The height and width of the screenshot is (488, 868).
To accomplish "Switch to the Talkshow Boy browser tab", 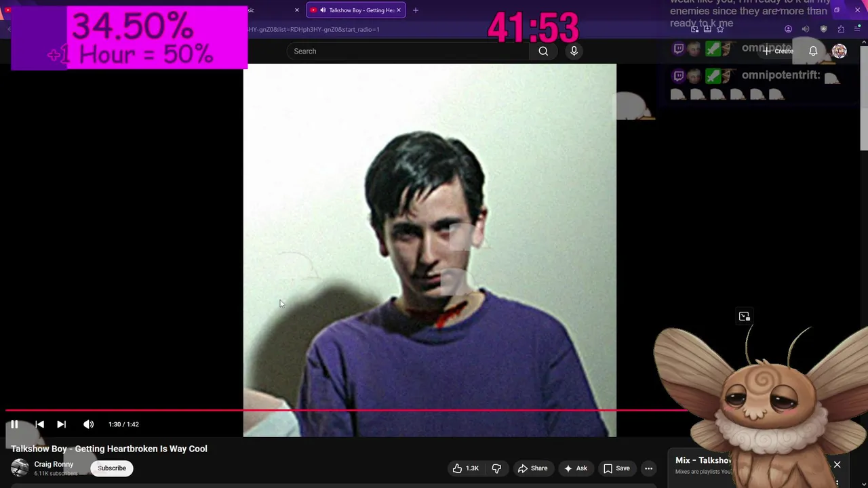I will 355,10.
